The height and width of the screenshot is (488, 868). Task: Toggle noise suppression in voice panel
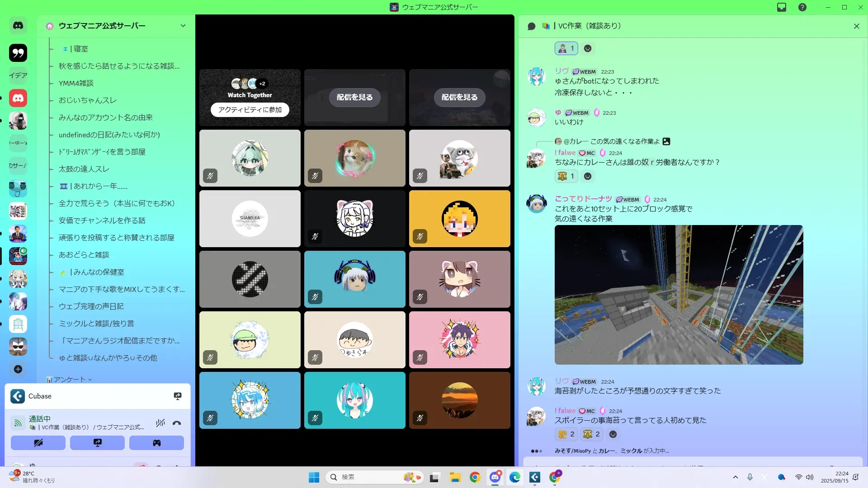160,423
